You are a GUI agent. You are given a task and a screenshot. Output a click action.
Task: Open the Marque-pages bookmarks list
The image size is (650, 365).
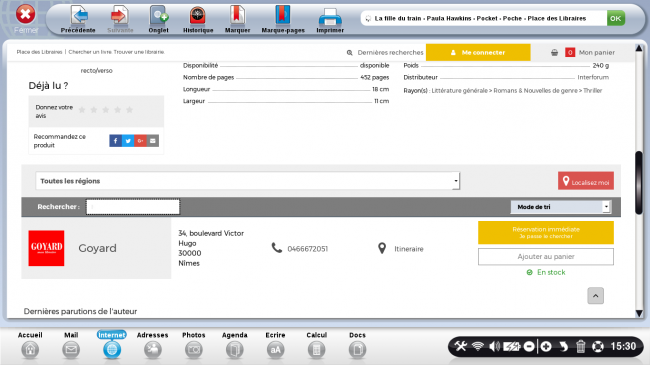tap(283, 19)
